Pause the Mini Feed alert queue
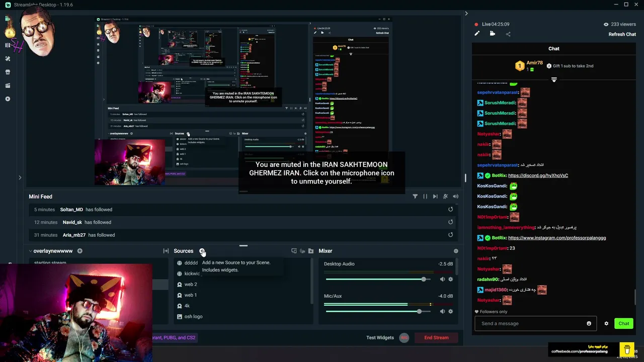The height and width of the screenshot is (362, 644). click(425, 197)
